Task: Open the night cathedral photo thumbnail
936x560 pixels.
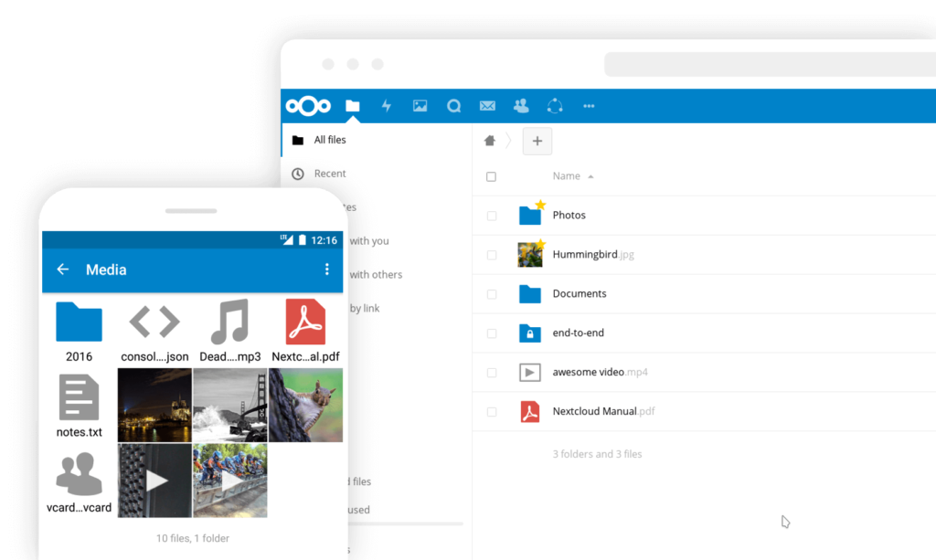Action: 154,405
